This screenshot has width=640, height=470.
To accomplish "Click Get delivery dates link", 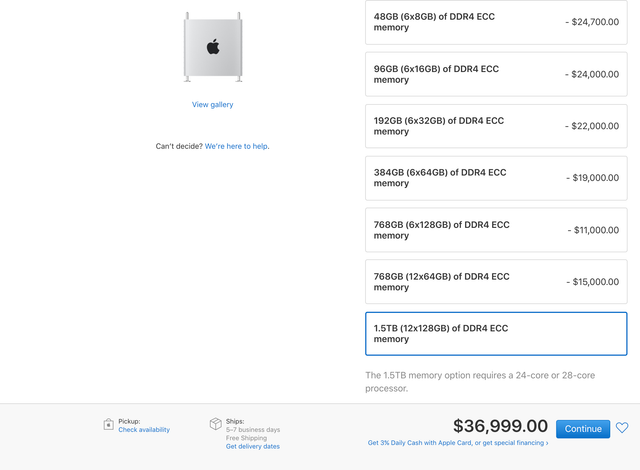I will point(252,446).
